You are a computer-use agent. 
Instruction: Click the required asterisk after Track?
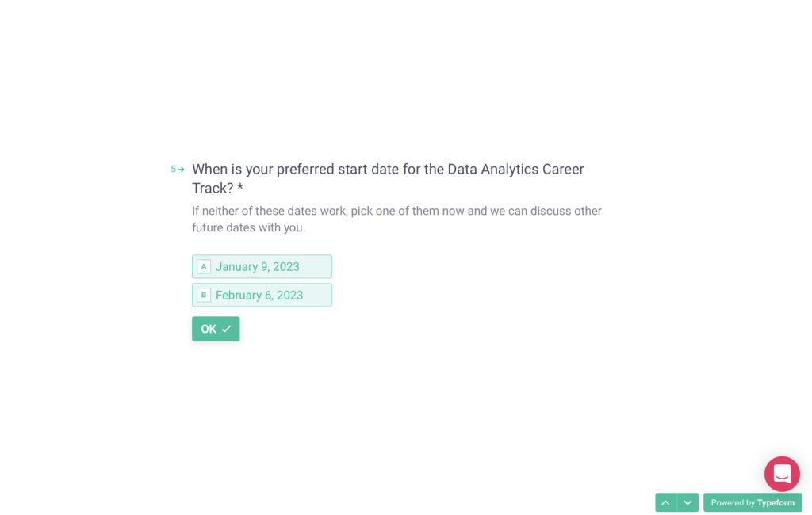tap(240, 189)
